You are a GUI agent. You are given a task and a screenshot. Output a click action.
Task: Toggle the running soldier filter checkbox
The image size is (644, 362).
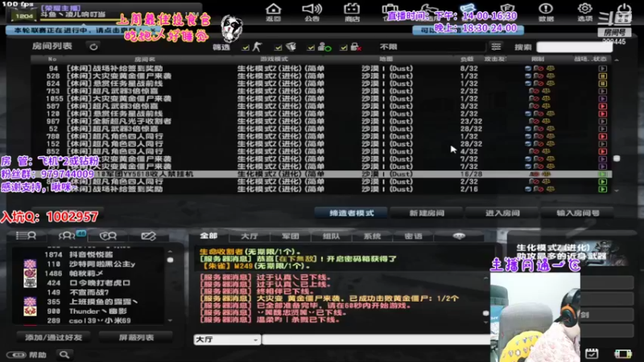coord(246,47)
